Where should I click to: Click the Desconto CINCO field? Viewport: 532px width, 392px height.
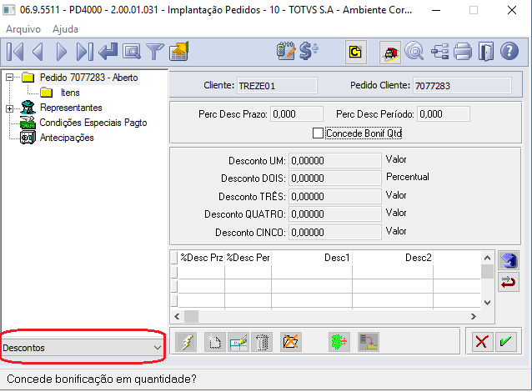pyautogui.click(x=335, y=233)
